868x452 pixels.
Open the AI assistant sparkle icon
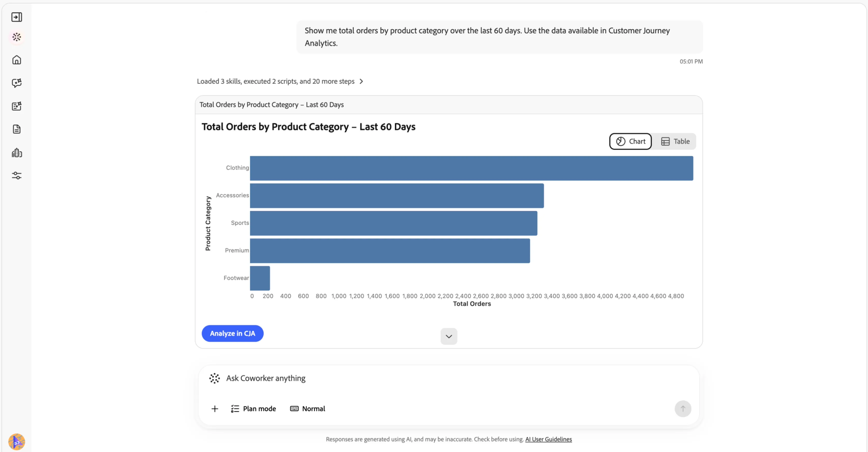(17, 37)
